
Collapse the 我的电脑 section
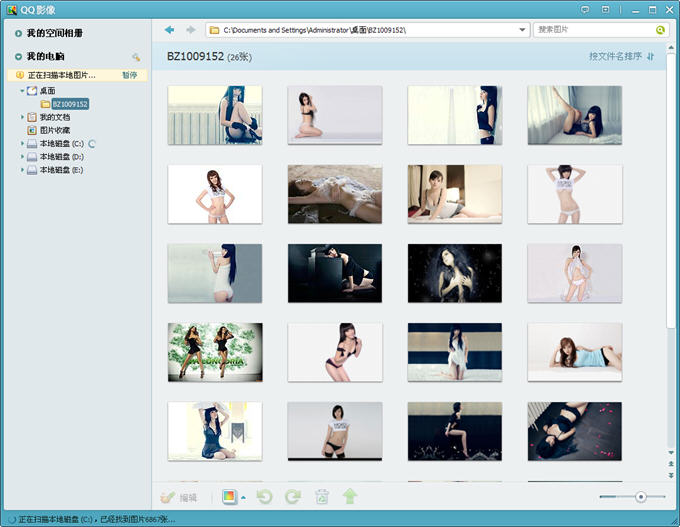click(18, 57)
